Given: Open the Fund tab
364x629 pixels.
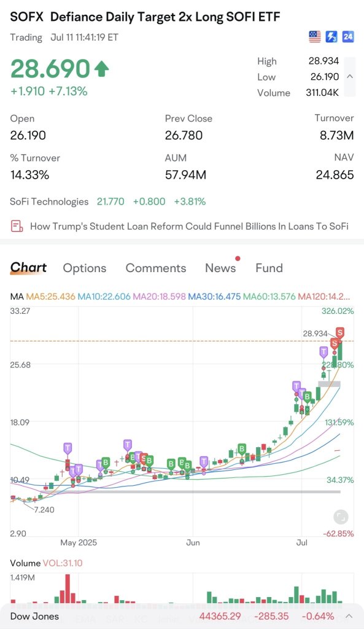Looking at the screenshot, I should pos(269,268).
